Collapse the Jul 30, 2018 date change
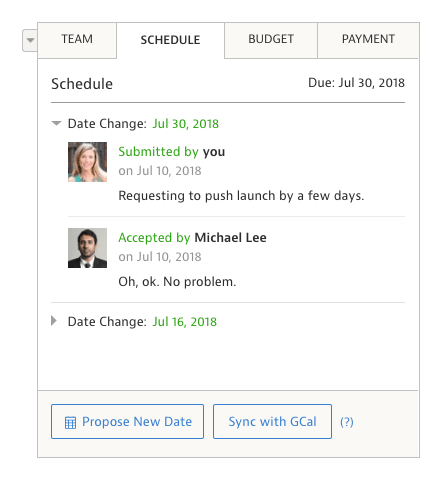This screenshot has height=480, width=442. click(x=56, y=123)
